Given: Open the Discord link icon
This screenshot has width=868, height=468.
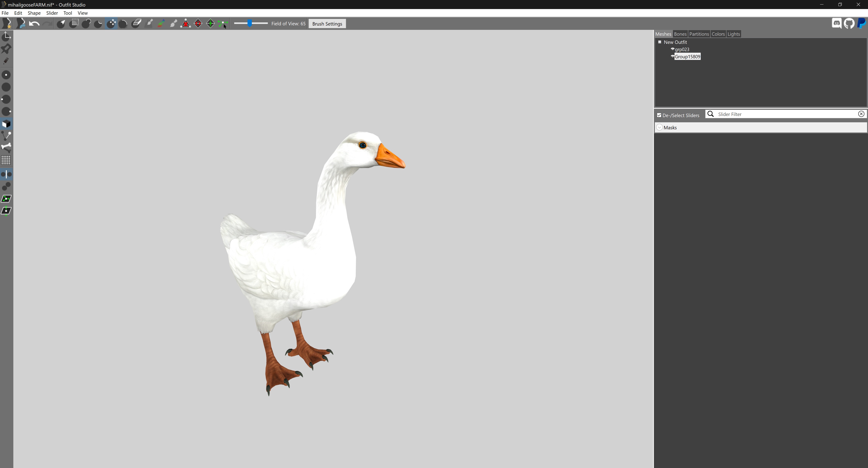Looking at the screenshot, I should [x=837, y=23].
